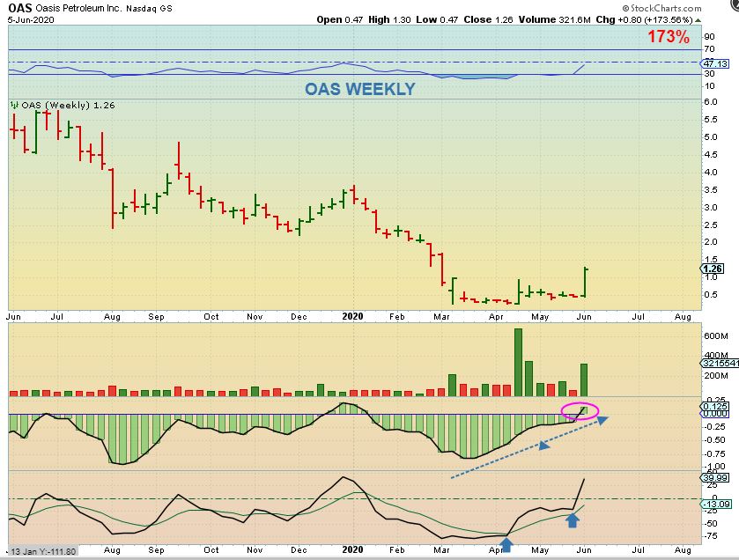Click the OAS ticker symbol in the header
Viewport: 739px width, 560px height.
19,8
